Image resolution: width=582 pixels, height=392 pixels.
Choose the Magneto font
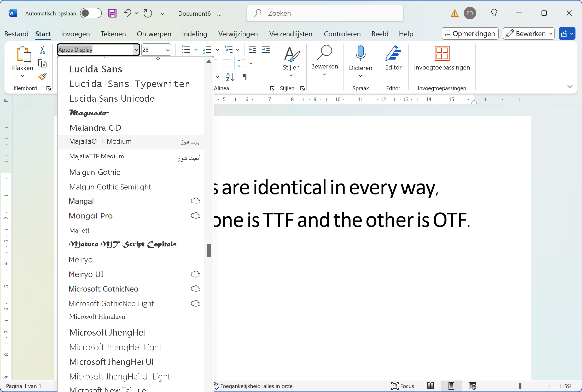click(x=131, y=113)
